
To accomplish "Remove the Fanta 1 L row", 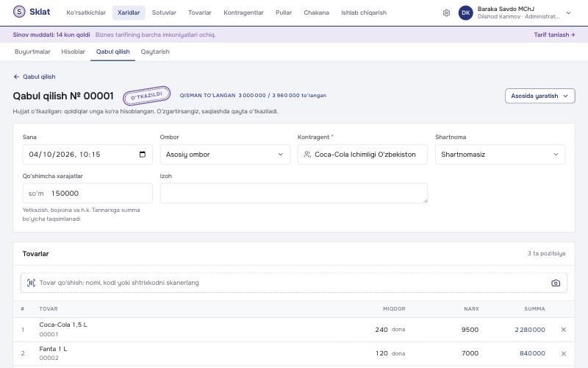I will pyautogui.click(x=563, y=354).
